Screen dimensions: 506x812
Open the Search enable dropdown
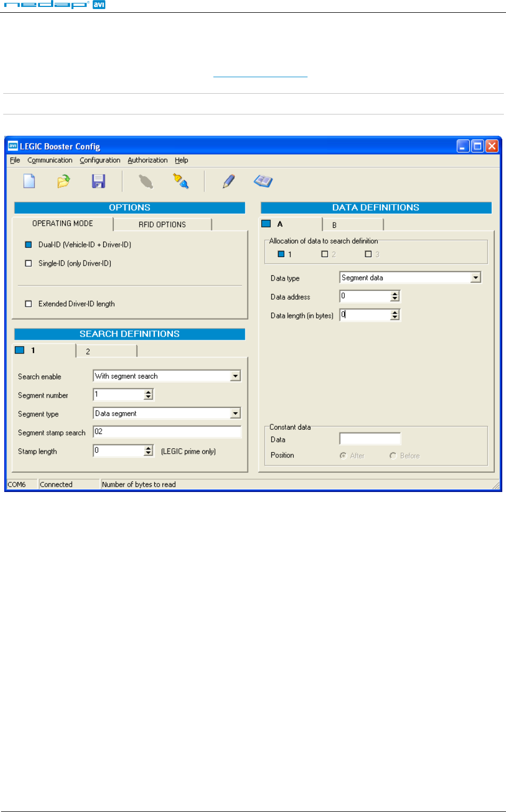coord(235,376)
